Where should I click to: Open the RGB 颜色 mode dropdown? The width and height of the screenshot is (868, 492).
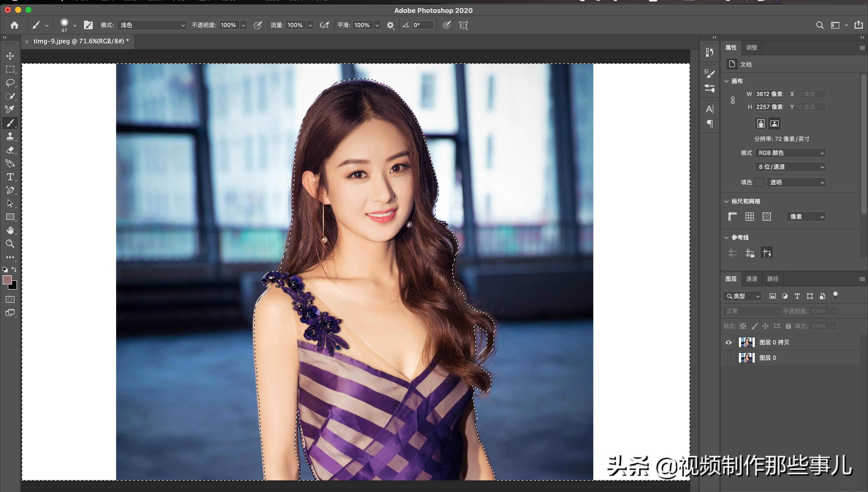click(790, 153)
